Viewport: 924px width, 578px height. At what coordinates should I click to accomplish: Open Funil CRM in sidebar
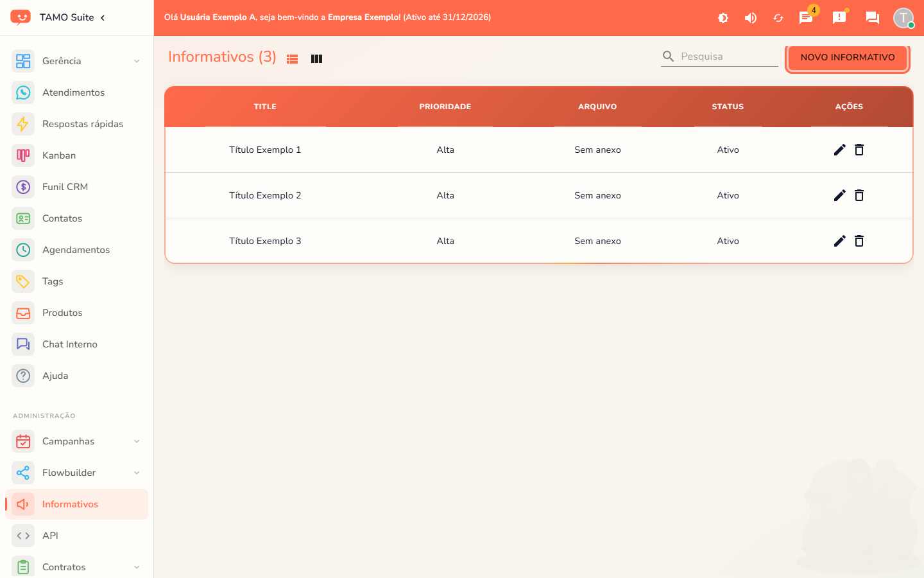point(76,187)
